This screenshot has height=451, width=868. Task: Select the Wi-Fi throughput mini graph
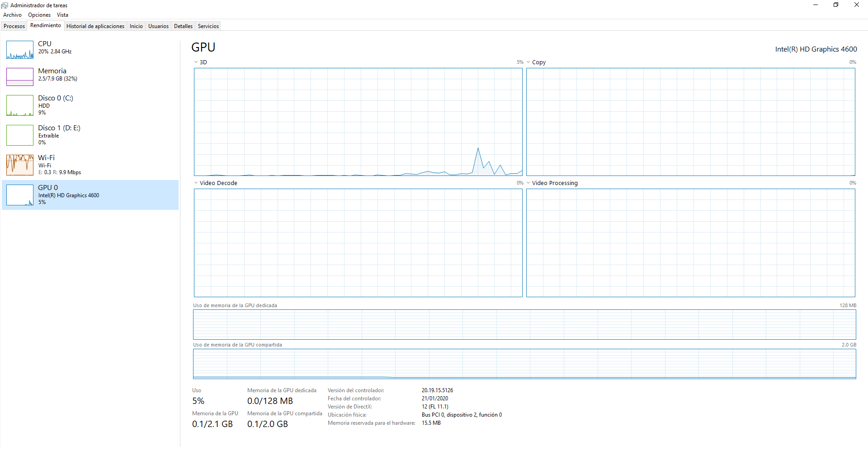point(20,165)
